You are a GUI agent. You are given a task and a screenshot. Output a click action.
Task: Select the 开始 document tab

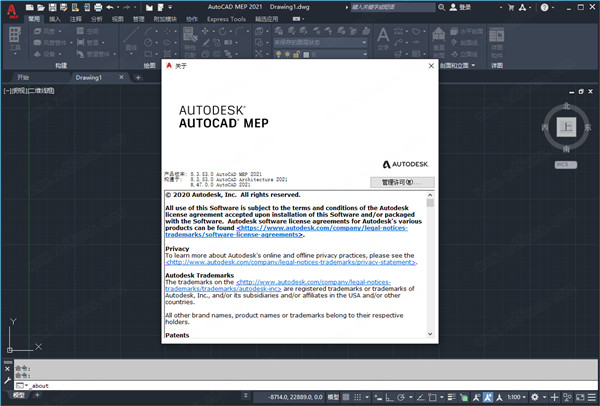tap(23, 77)
